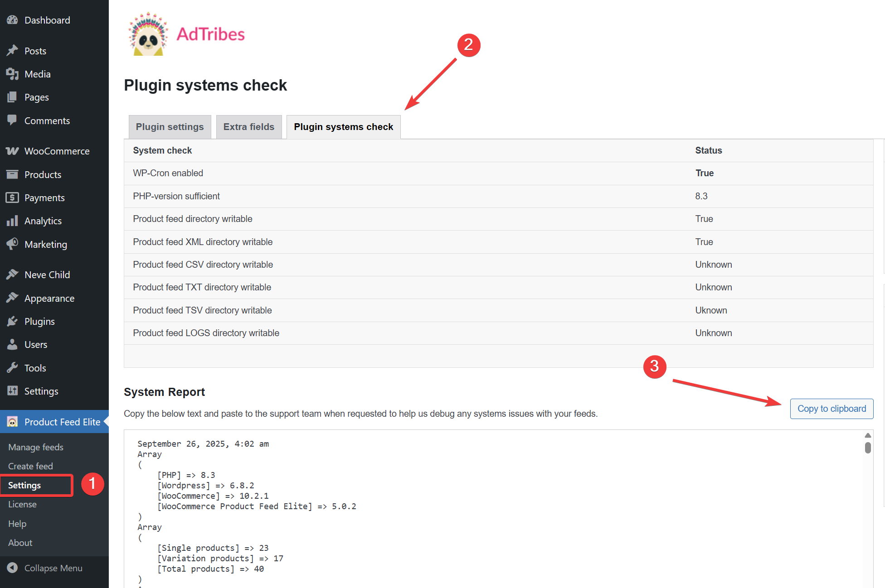Click the Media library icon
This screenshot has height=588, width=885.
pyautogui.click(x=12, y=74)
